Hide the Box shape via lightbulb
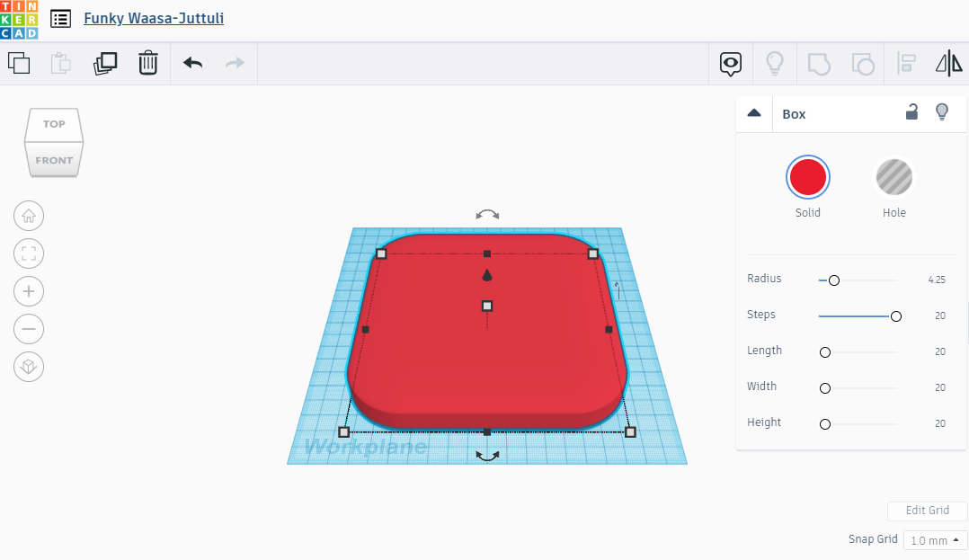Screen dimensions: 969x560 942,111
